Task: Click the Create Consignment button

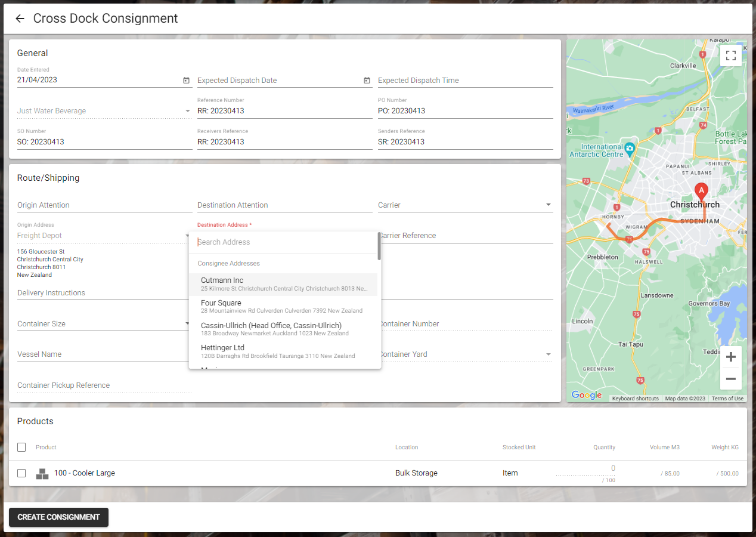Action: [58, 517]
